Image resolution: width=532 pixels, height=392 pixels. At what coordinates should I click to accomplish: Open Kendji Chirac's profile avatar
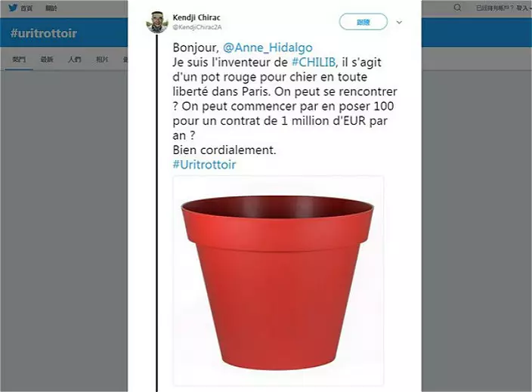click(157, 22)
